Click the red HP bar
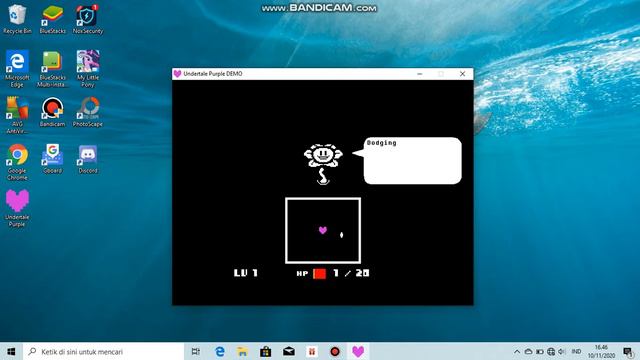This screenshot has width=640, height=360. tap(320, 273)
